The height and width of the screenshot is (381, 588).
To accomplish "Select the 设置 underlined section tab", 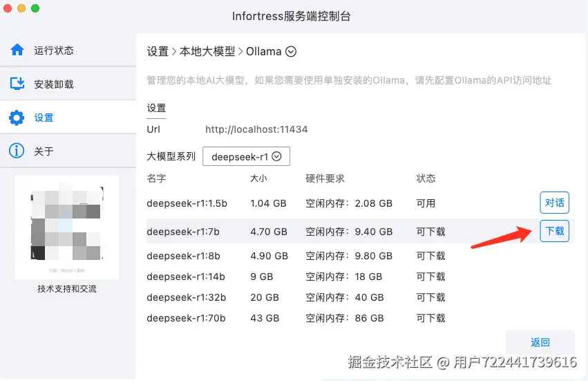I will pos(156,109).
